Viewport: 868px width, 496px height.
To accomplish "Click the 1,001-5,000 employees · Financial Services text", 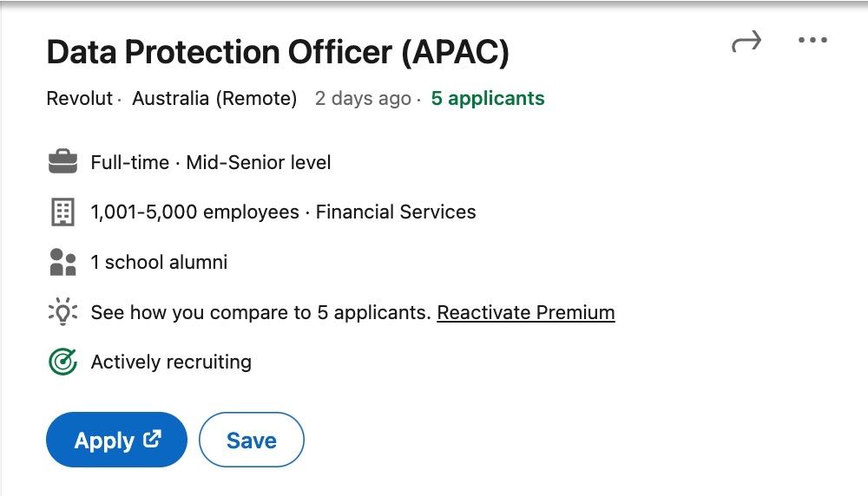I will click(x=283, y=212).
